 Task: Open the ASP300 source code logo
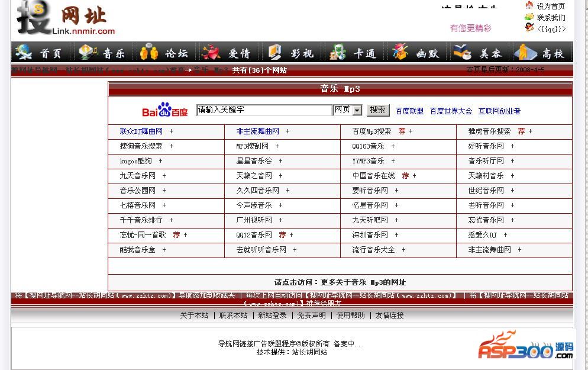click(x=526, y=345)
